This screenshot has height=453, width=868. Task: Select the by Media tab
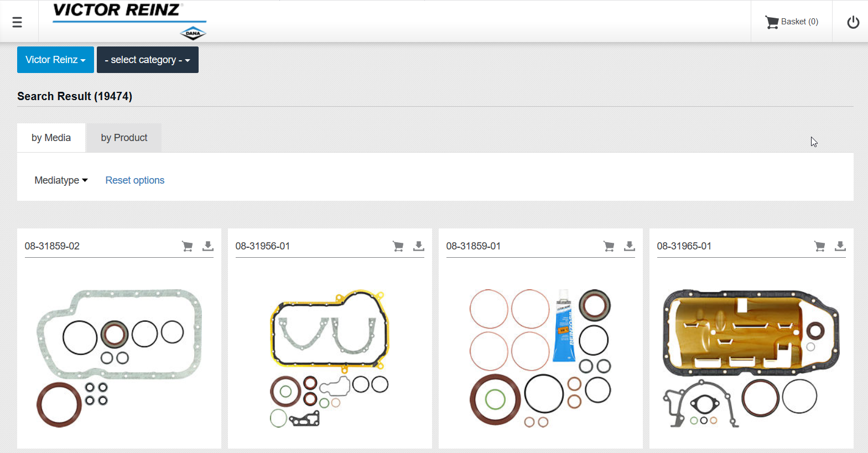pos(51,138)
